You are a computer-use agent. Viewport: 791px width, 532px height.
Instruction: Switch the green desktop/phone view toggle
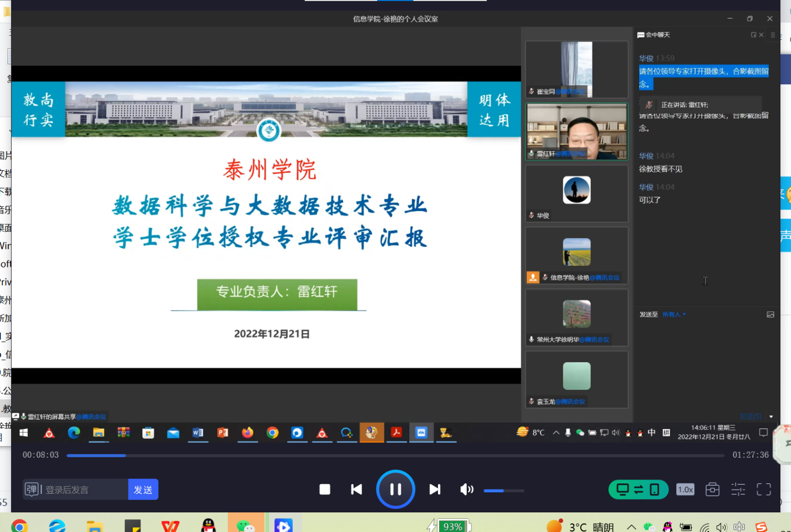point(638,489)
